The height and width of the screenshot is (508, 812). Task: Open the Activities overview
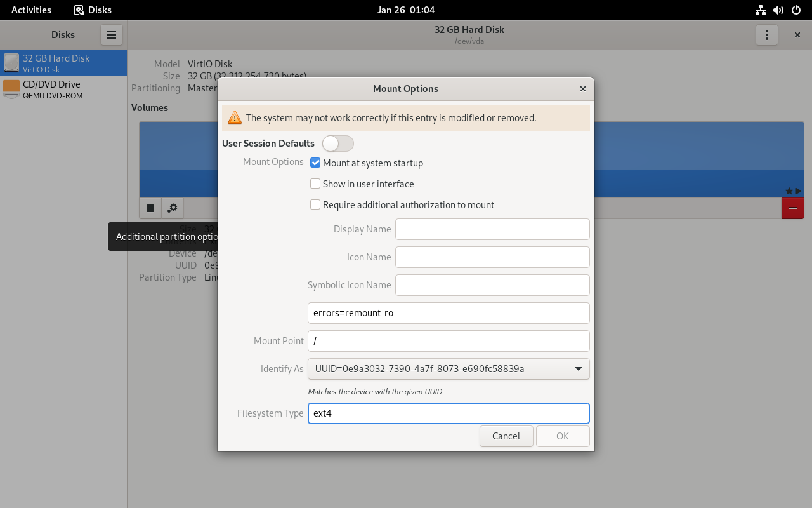coord(31,10)
